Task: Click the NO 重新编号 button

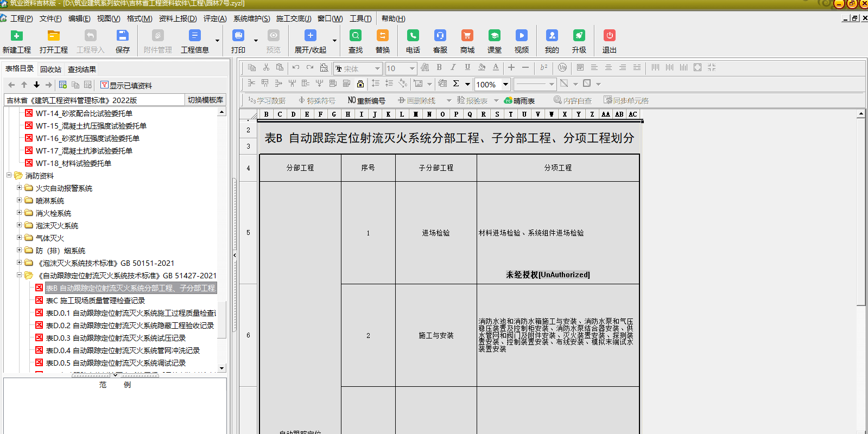Action: [x=366, y=100]
